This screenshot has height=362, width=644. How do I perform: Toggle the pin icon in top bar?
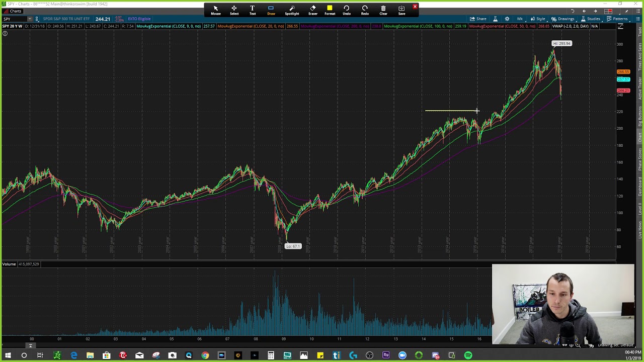626,11
